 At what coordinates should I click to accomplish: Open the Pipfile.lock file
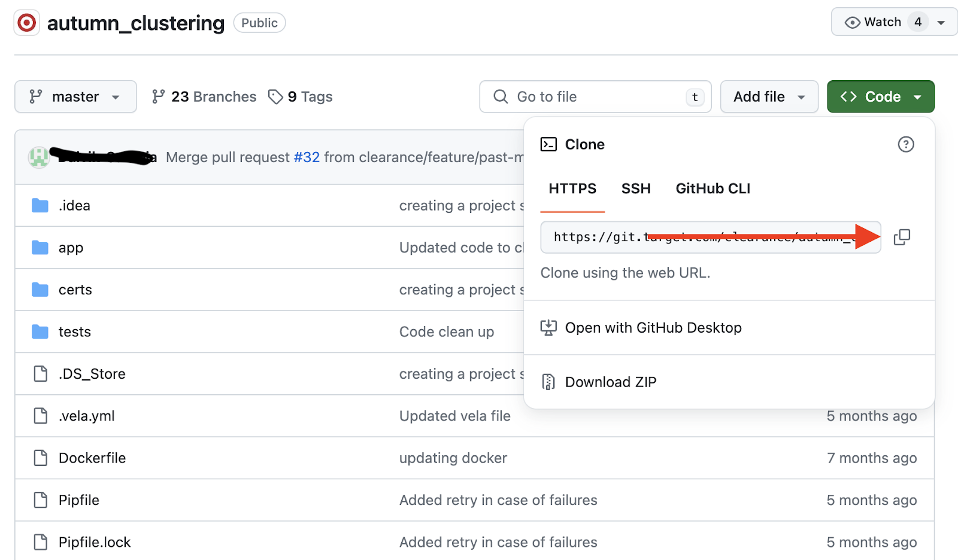point(95,542)
